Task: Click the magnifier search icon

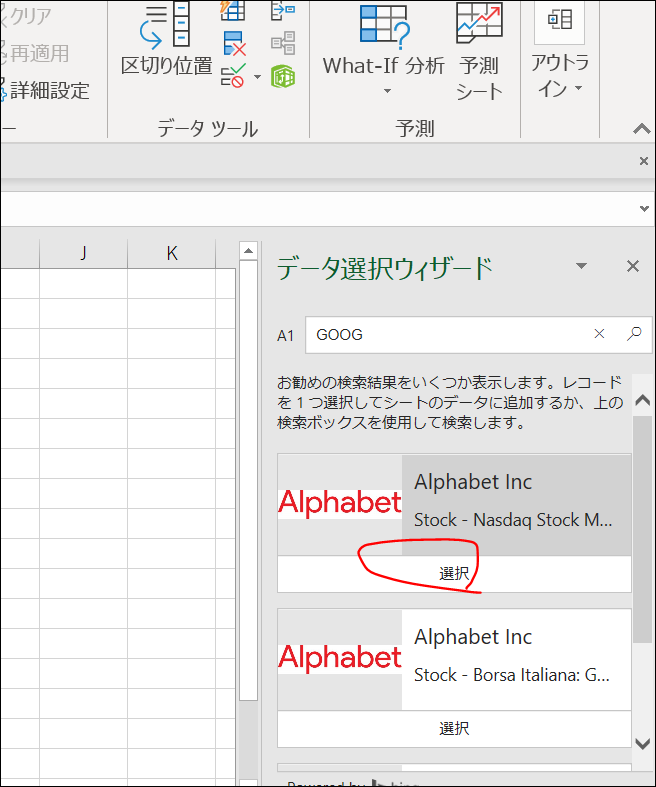Action: coord(634,334)
